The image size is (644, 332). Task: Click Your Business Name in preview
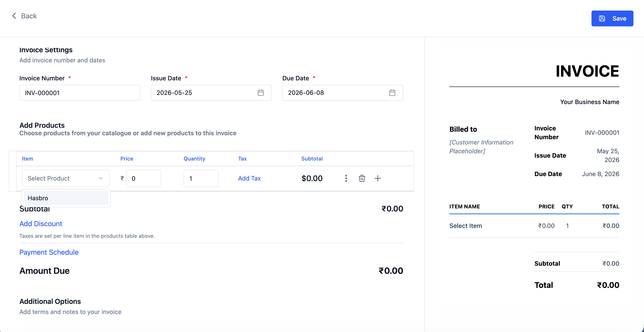590,102
